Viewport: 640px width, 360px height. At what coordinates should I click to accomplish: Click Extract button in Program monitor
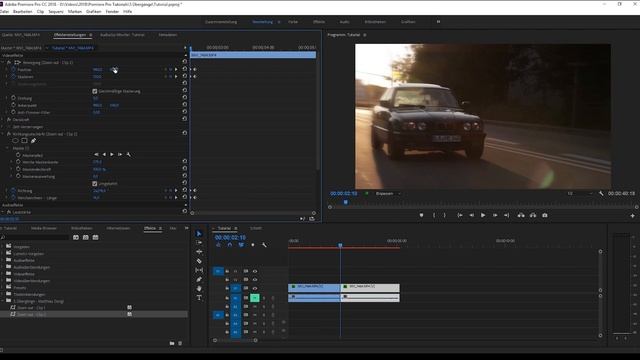533,215
